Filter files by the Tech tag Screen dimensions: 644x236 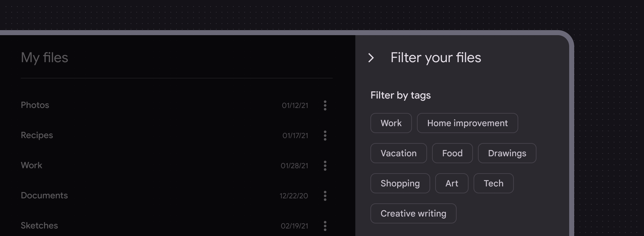493,183
